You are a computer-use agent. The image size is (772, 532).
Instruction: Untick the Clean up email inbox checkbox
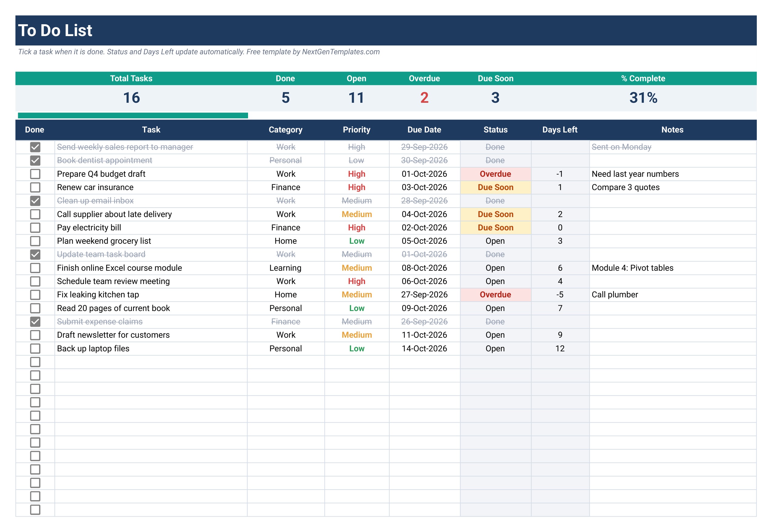click(x=35, y=201)
